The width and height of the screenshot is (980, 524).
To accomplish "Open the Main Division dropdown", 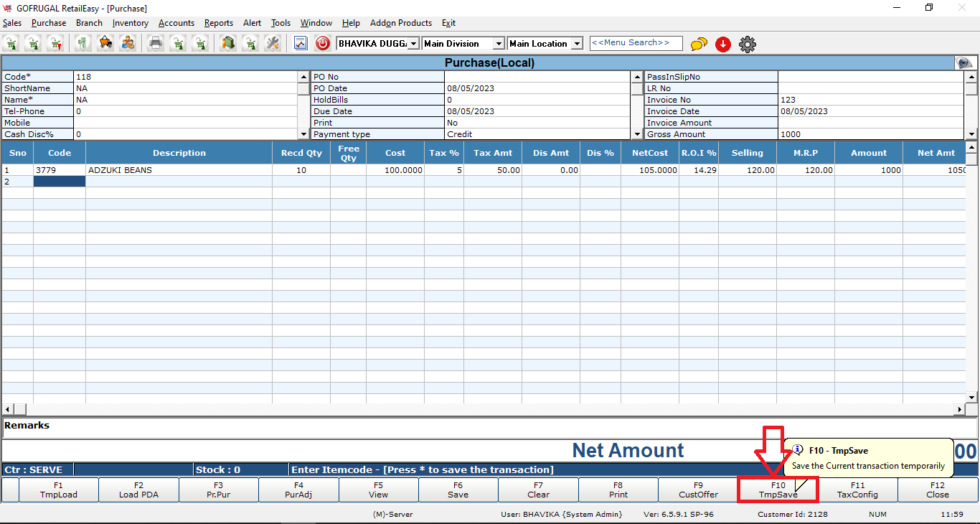I will (x=499, y=44).
